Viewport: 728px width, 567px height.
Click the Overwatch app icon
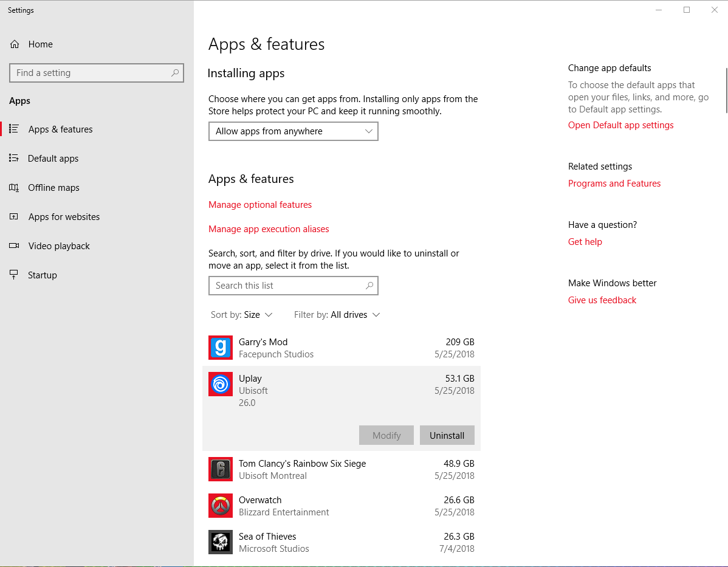click(x=221, y=506)
